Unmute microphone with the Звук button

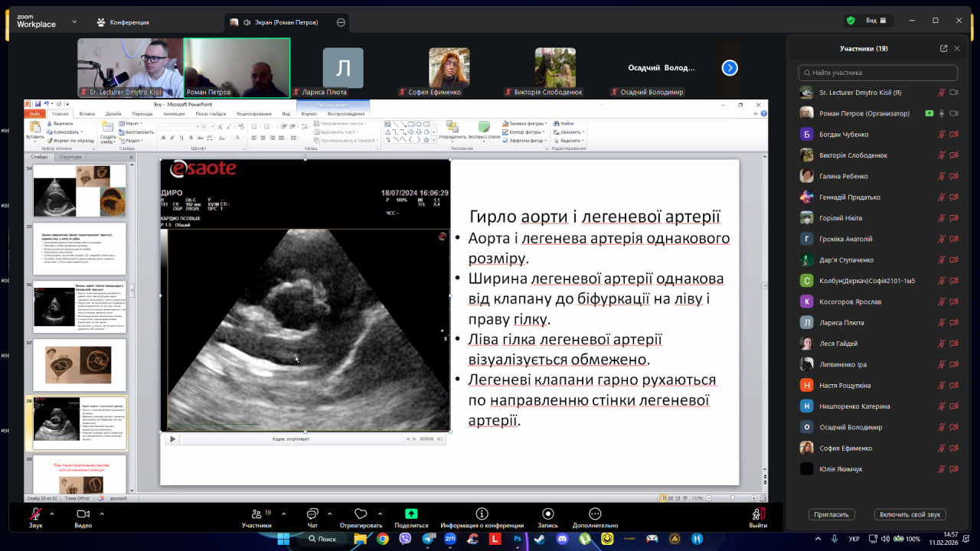point(35,514)
